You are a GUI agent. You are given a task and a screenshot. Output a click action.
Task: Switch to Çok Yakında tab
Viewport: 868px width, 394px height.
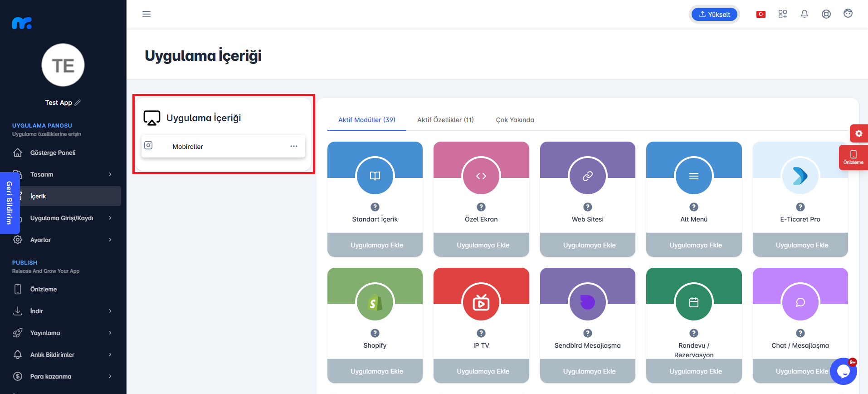coord(515,120)
